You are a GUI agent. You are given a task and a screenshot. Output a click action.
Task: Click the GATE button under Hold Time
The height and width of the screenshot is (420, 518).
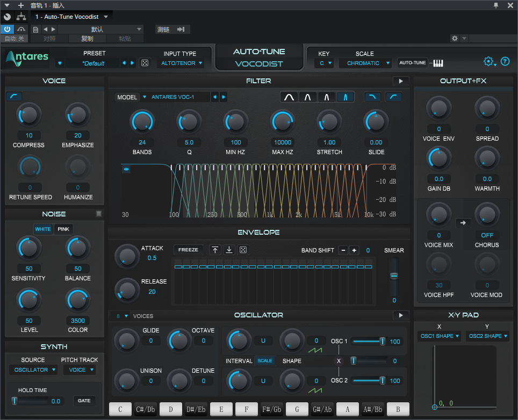pos(84,401)
